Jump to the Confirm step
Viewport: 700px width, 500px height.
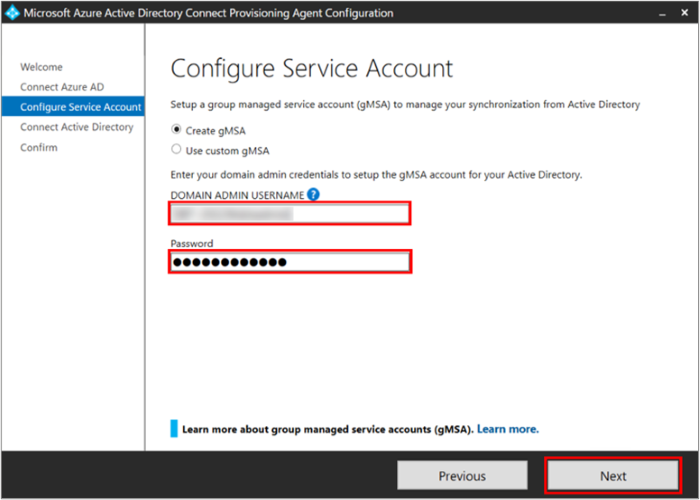[x=39, y=147]
